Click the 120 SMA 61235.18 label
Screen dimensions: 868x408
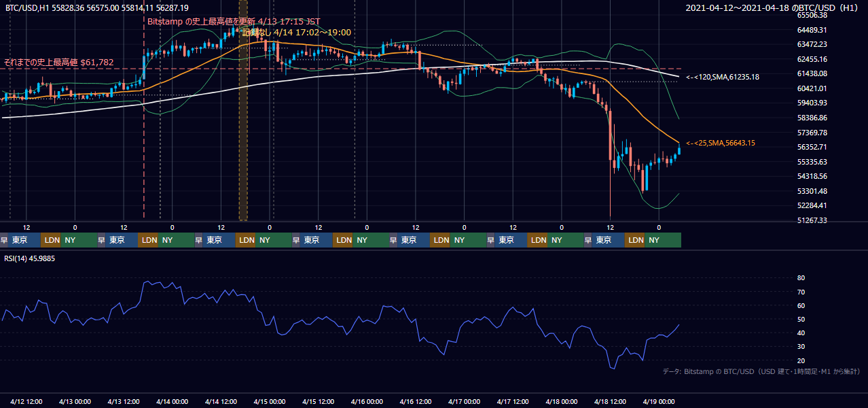pos(723,77)
